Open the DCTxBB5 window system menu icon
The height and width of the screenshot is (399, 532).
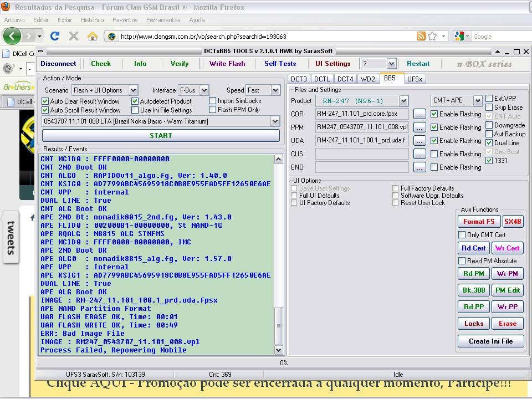coord(40,51)
